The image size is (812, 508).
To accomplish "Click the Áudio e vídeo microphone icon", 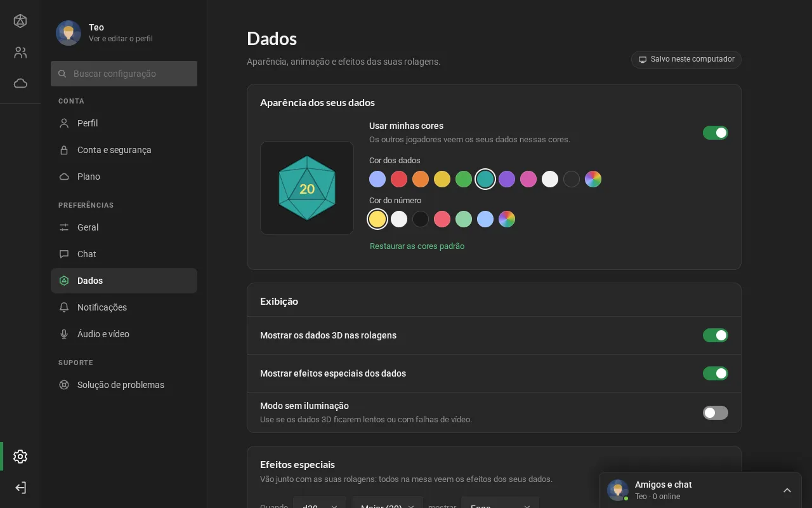I will pyautogui.click(x=64, y=334).
